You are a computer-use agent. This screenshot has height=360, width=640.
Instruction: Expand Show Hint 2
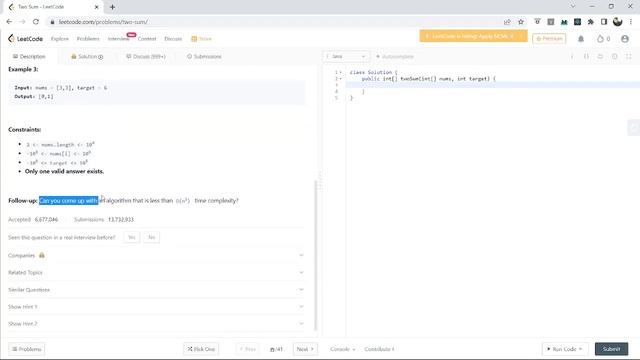[155, 324]
